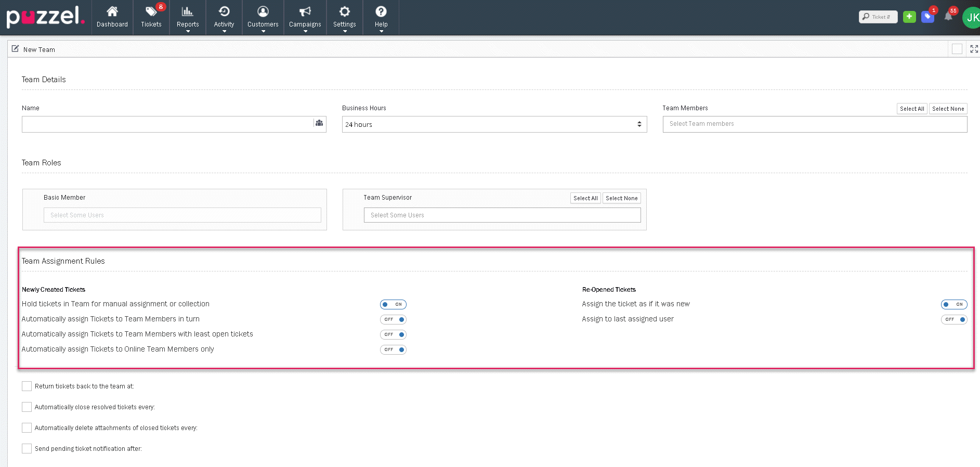The width and height of the screenshot is (980, 467).
Task: Click Select All for Team Members
Action: pyautogui.click(x=911, y=109)
